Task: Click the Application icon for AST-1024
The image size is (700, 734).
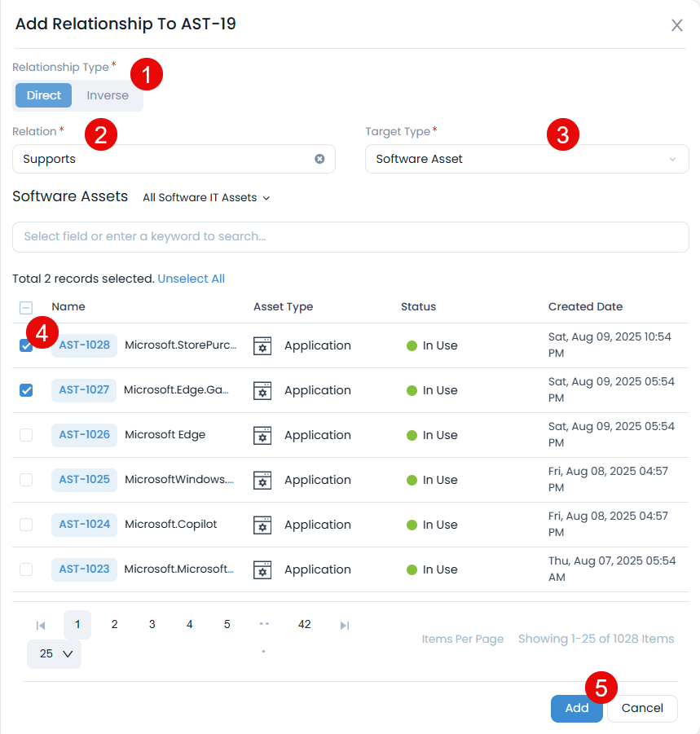Action: pos(262,525)
